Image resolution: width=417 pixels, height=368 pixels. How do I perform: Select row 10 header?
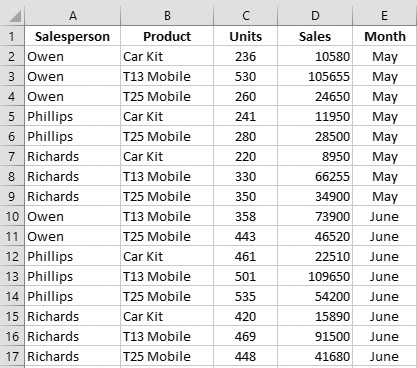[x=12, y=216]
